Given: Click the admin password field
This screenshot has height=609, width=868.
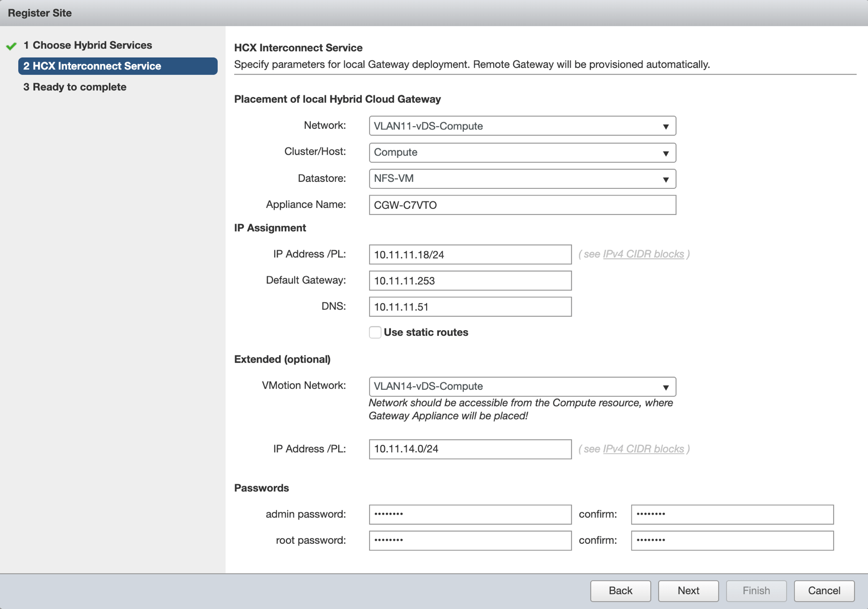Looking at the screenshot, I should [x=470, y=514].
